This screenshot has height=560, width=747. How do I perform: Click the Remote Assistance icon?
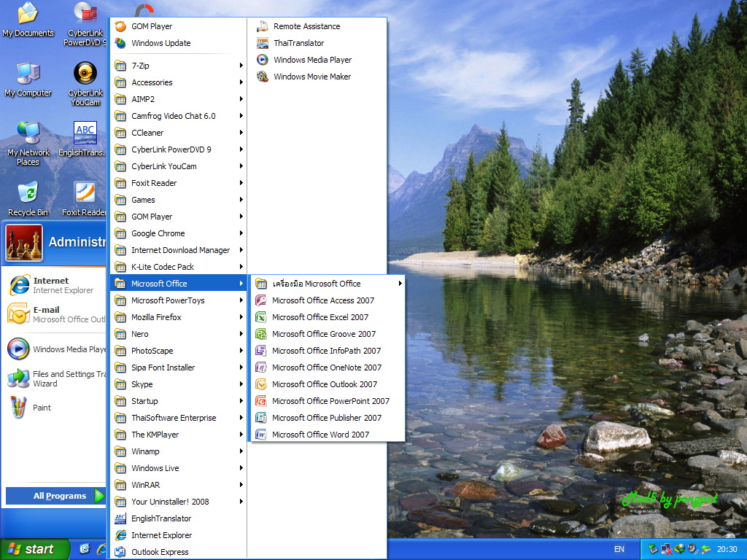click(263, 26)
